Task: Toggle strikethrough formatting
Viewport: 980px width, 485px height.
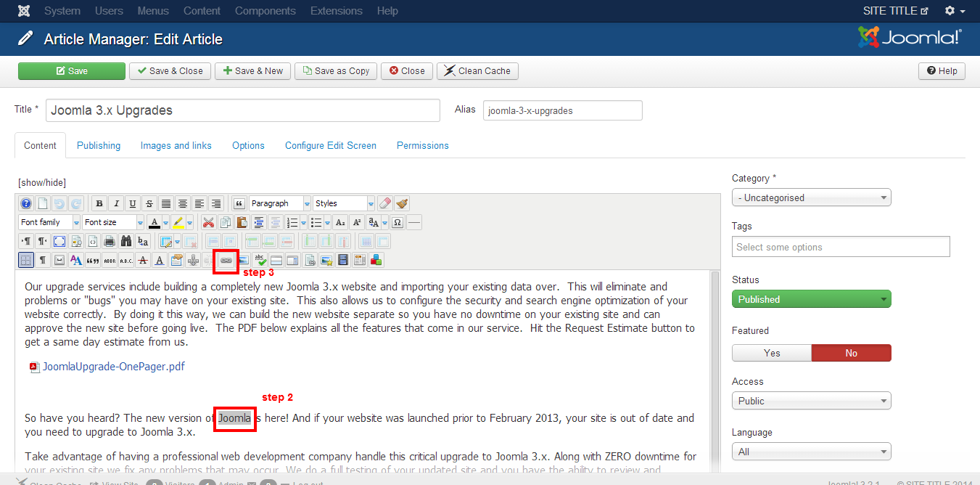Action: tap(149, 204)
